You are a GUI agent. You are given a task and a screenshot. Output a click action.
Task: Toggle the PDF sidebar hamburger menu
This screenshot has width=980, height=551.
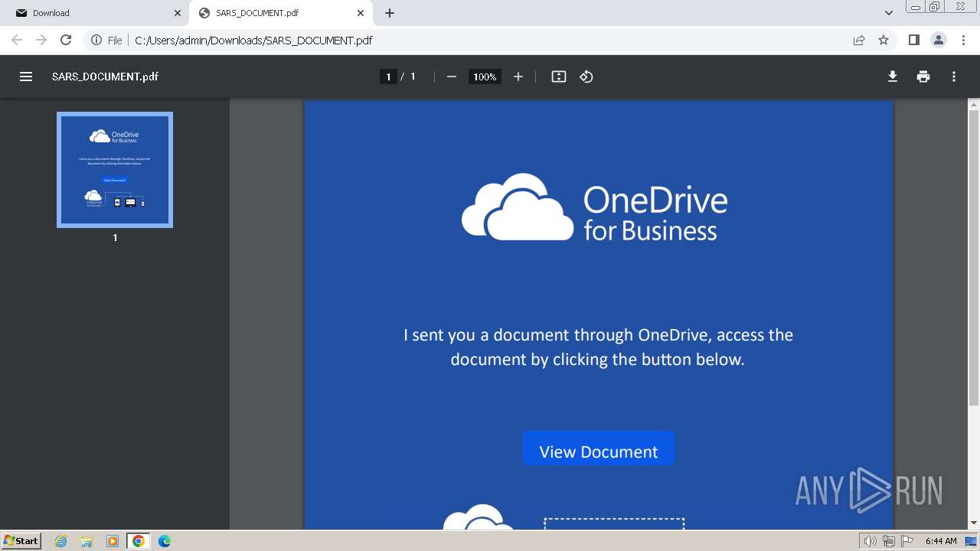(26, 77)
